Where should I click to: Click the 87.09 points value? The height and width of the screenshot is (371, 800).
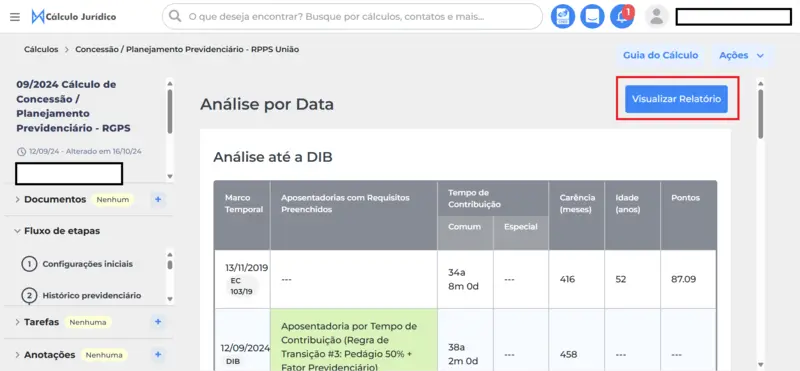point(684,279)
